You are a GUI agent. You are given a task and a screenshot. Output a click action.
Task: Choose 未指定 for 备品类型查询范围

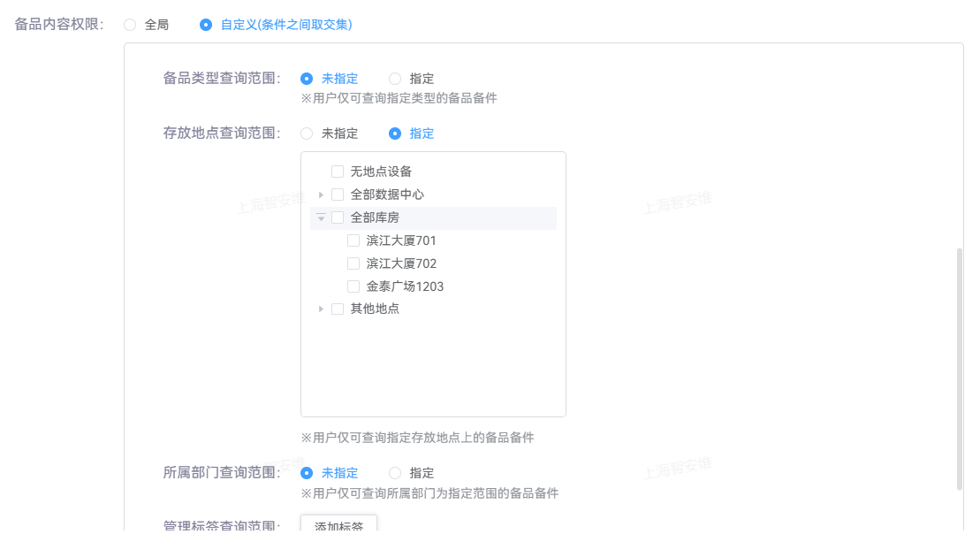tap(307, 79)
